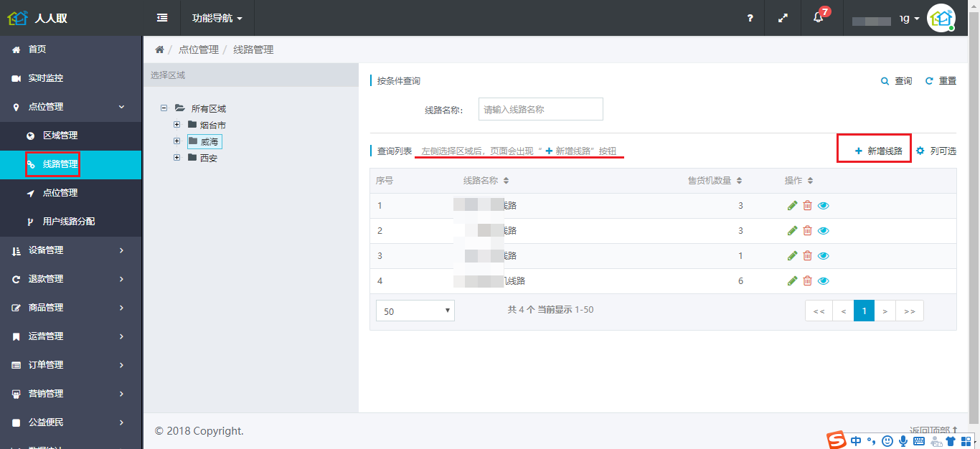Viewport: 980px width, 449px height.
Task: Open the user account dropdown
Action: coord(886,18)
